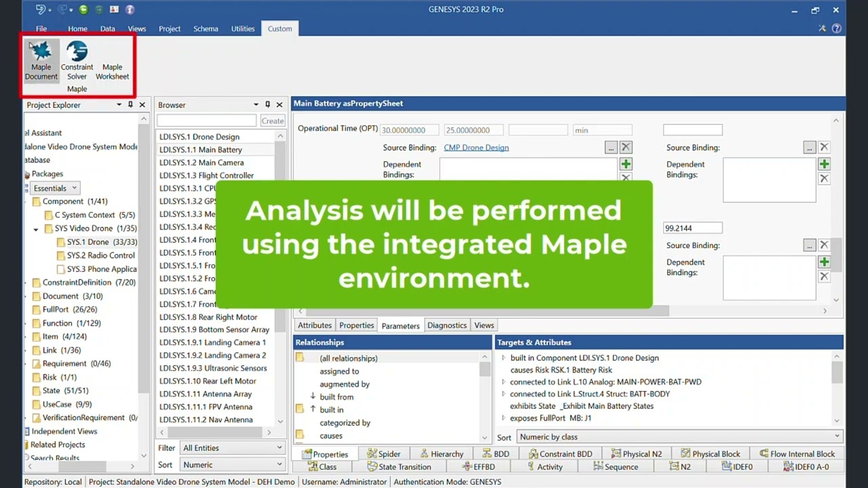Open the help icon at ribbon right
868x488 pixels.
(x=836, y=28)
